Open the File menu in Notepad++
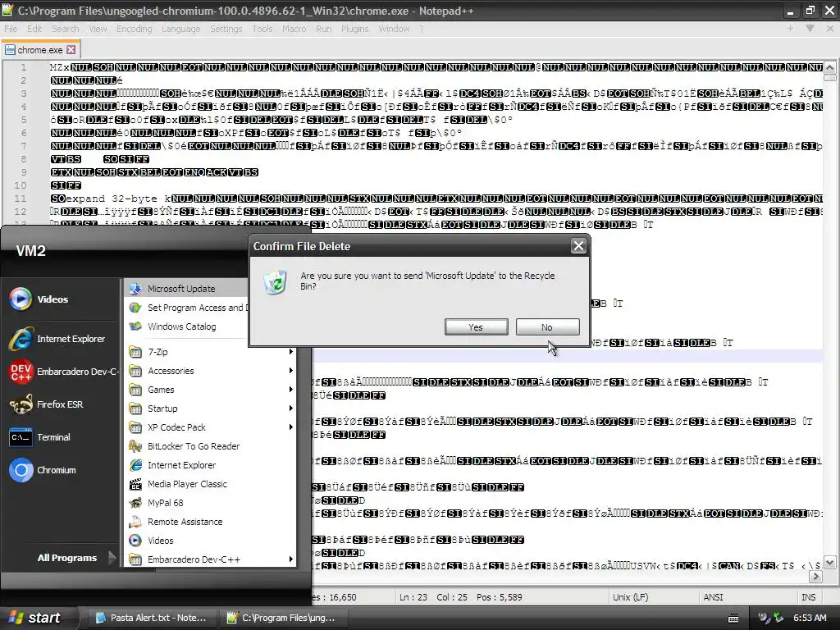 point(11,29)
